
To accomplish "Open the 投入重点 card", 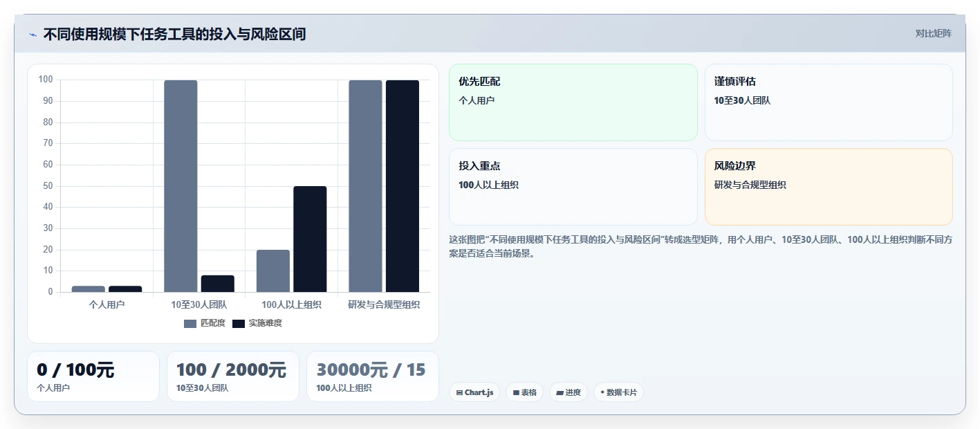I will coord(573,187).
